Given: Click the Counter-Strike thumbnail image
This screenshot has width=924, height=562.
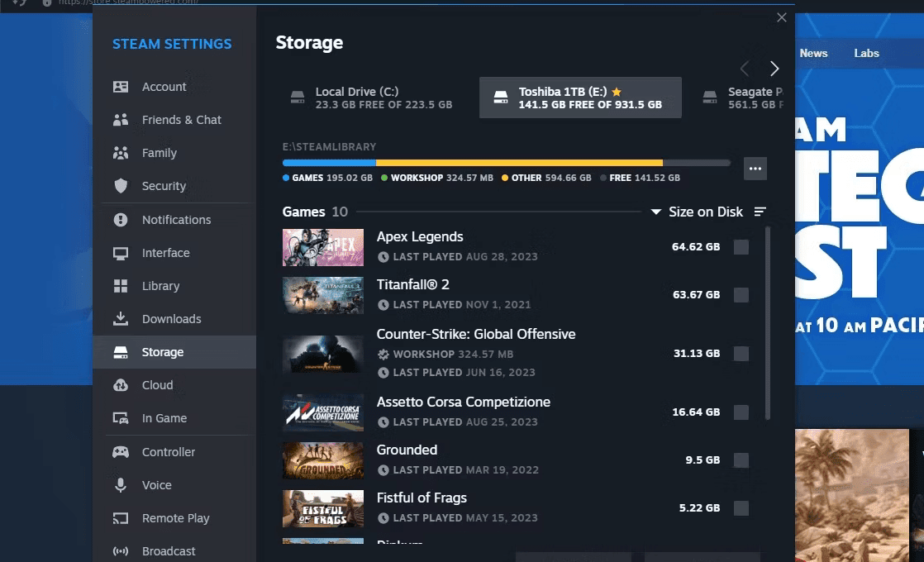Looking at the screenshot, I should 323,354.
